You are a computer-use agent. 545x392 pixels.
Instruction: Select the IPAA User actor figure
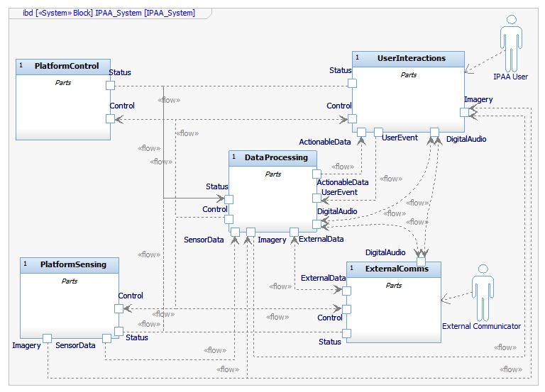(x=510, y=44)
